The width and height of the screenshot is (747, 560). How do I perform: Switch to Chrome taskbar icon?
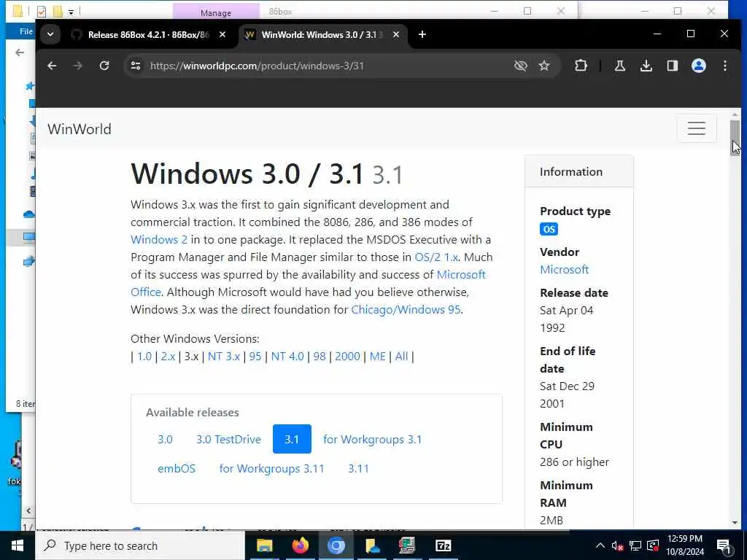click(x=336, y=545)
